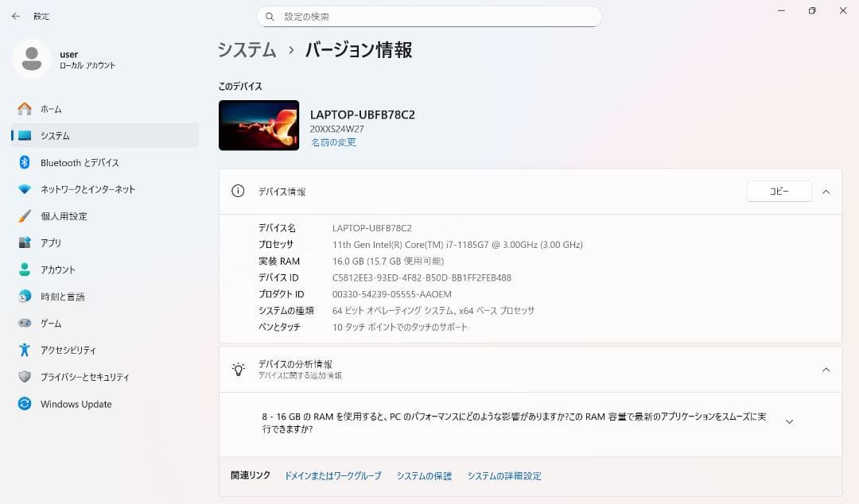859x504 pixels.
Task: Click the アクセシビリティ figure icon
Action: (x=25, y=350)
